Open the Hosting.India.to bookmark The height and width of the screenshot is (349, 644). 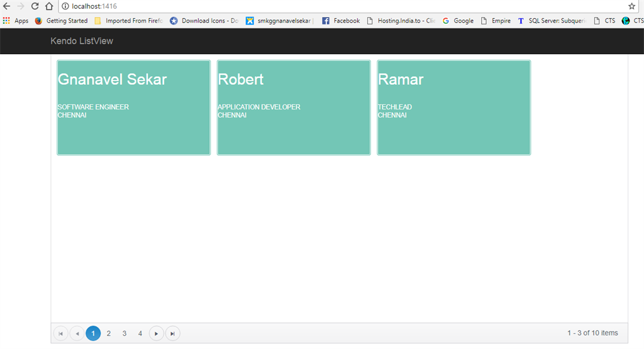[x=401, y=21]
